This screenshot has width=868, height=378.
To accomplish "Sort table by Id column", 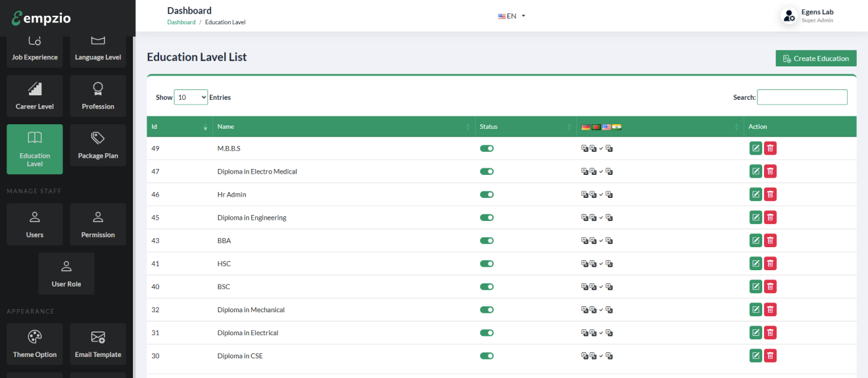I will 180,126.
